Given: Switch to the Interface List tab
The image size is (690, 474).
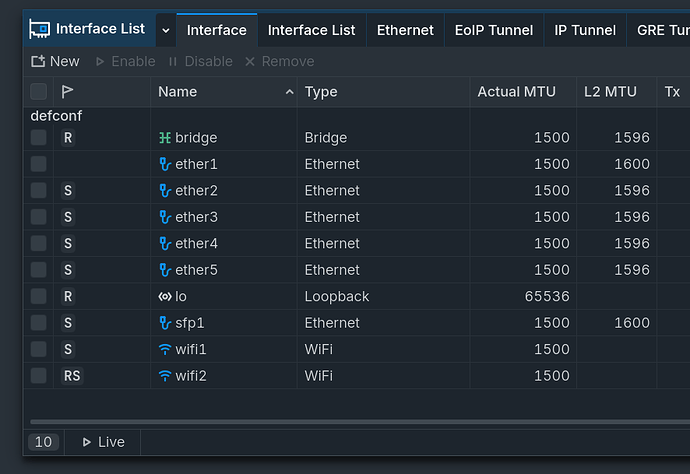Looking at the screenshot, I should tap(312, 30).
